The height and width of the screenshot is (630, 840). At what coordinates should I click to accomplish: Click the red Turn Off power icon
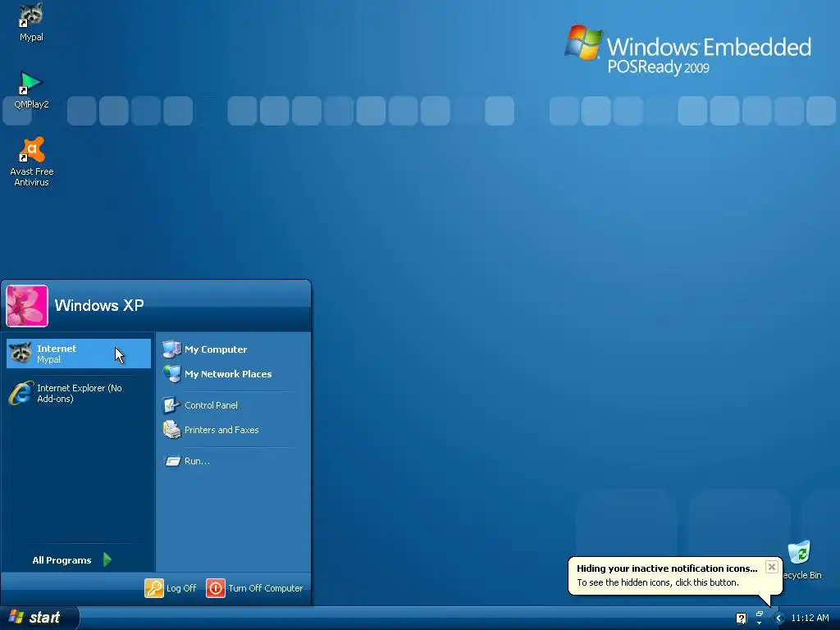pos(216,588)
